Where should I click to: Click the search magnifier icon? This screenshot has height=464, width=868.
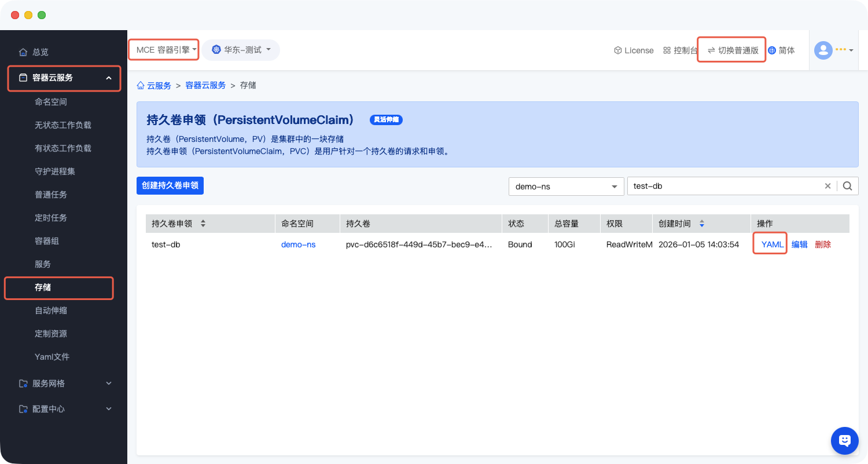tap(848, 186)
